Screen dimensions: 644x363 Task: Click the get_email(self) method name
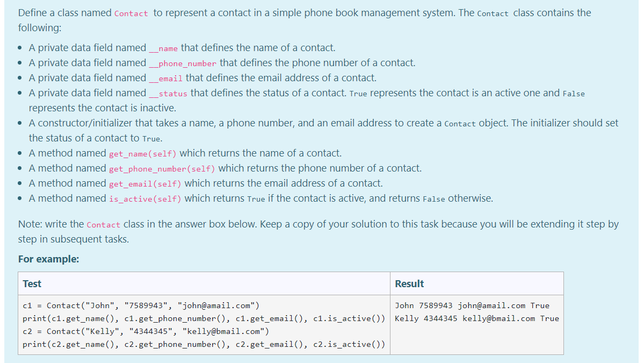pyautogui.click(x=146, y=184)
